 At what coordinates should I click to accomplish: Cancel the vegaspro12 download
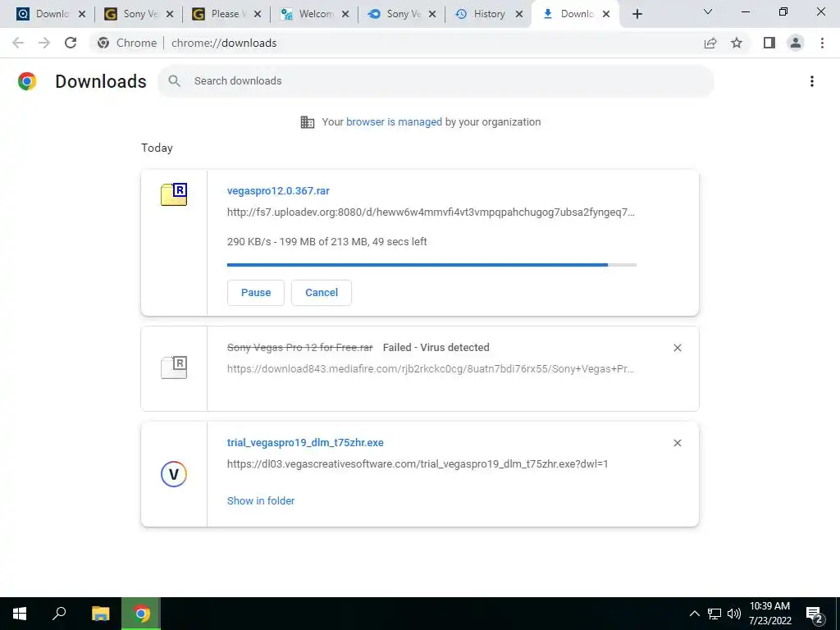pyautogui.click(x=322, y=293)
